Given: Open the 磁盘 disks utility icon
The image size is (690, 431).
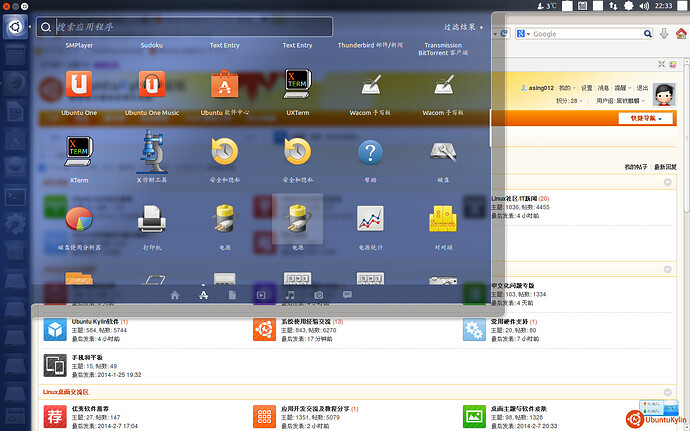Looking at the screenshot, I should click(443, 152).
